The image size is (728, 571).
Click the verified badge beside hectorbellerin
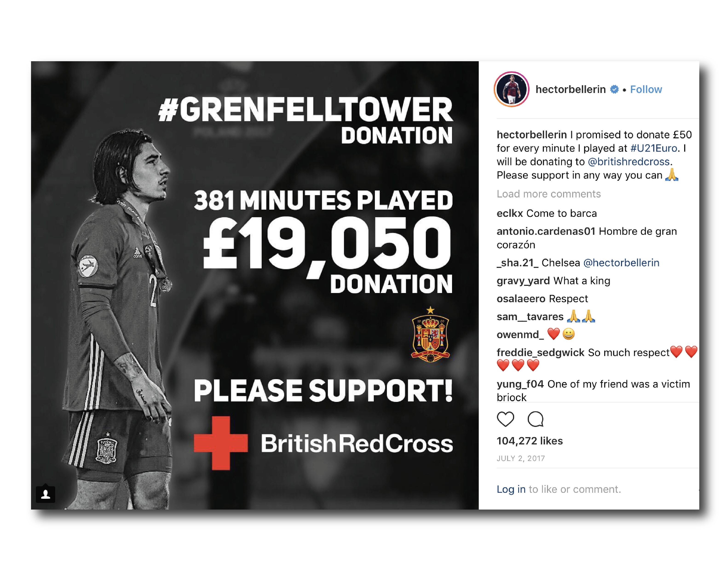click(614, 89)
